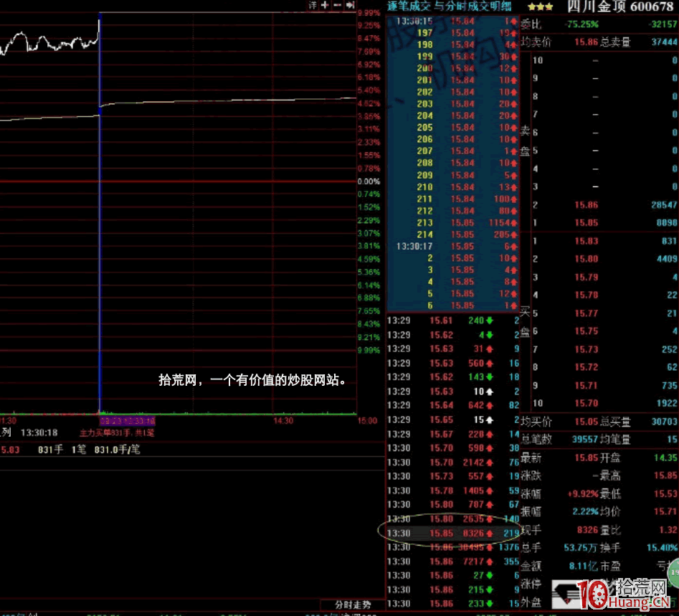Click the three-star rating icon beside stock name

tap(541, 6)
